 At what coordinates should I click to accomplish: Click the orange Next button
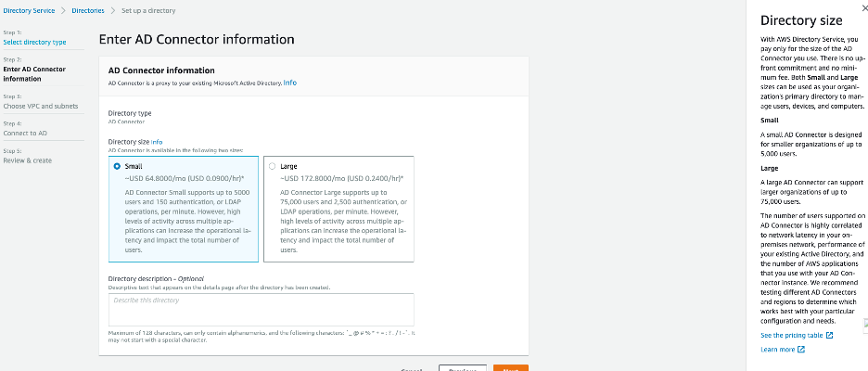pos(510,368)
